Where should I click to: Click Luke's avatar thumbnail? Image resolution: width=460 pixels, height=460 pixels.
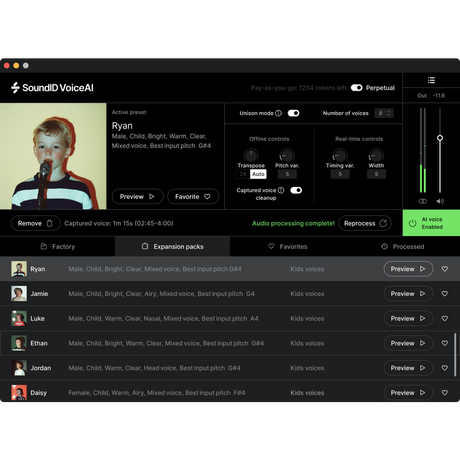19,318
